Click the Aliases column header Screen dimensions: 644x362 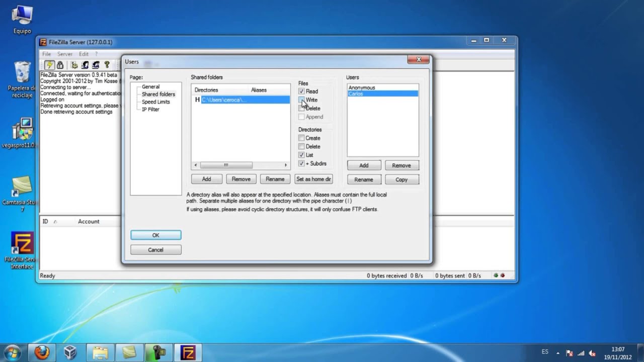click(x=270, y=90)
